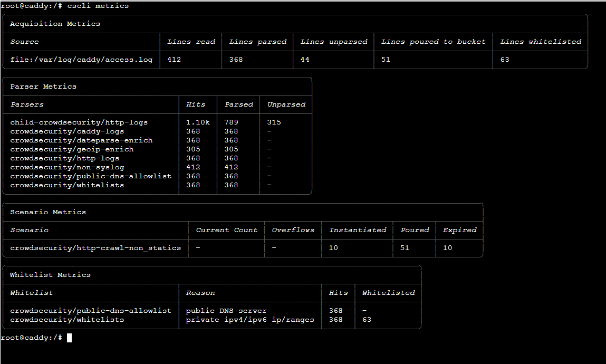Click the Parsed value 368 for dateparse-enrich
The height and width of the screenshot is (364, 606).
click(231, 140)
